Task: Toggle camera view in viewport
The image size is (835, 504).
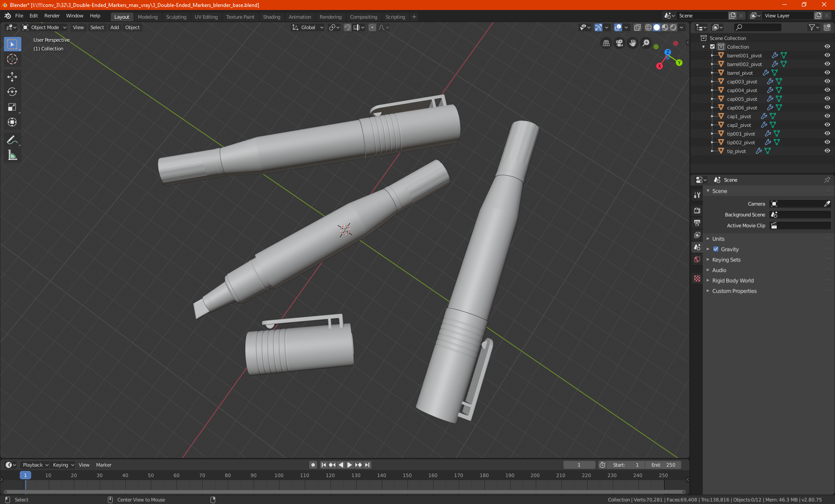Action: pyautogui.click(x=619, y=43)
